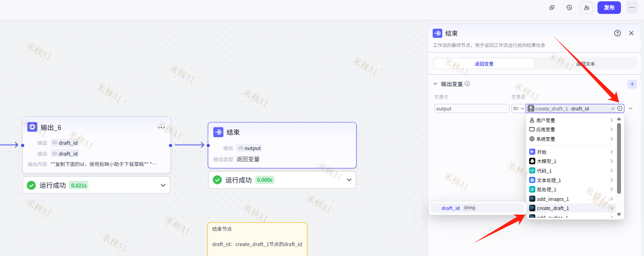Select create_draft_1 in the variable list
This screenshot has height=256, width=644.
click(x=553, y=208)
